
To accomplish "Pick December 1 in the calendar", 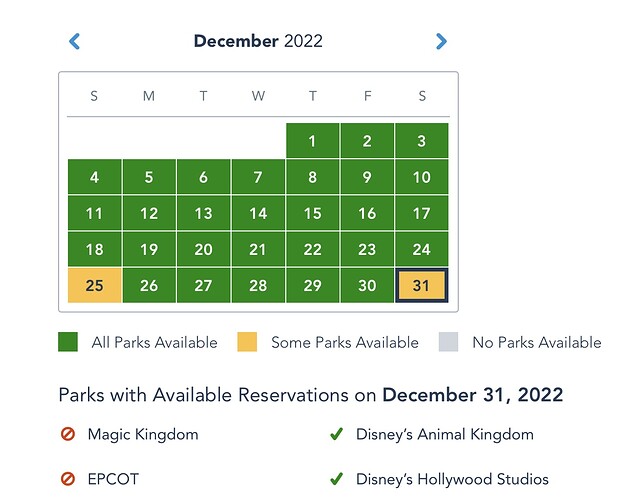I will (x=312, y=141).
